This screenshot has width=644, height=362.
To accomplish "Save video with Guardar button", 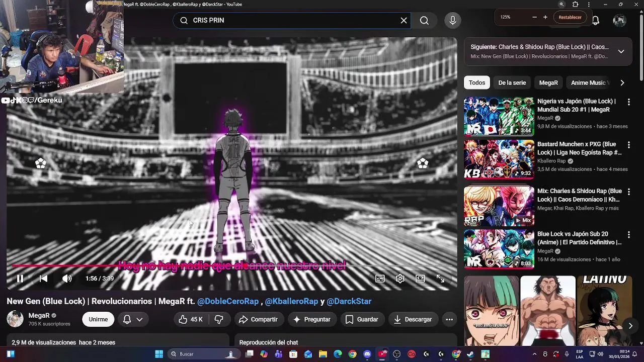I will [362, 319].
